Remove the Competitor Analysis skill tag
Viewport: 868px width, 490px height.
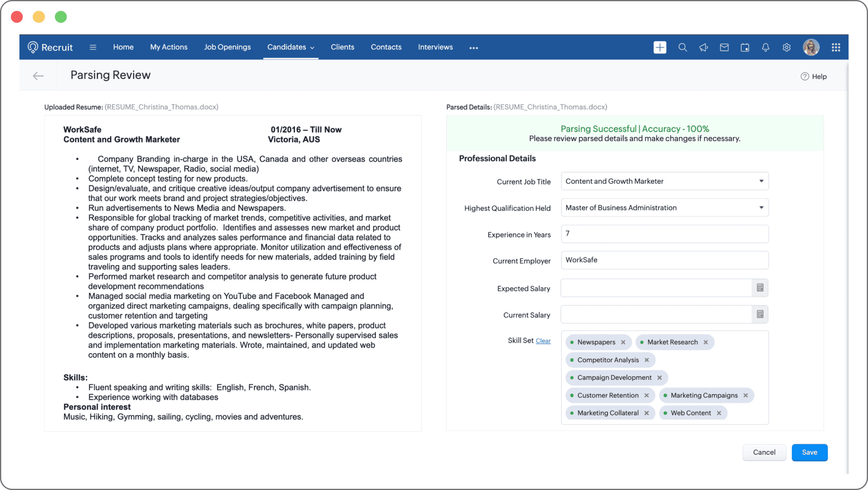(x=647, y=360)
